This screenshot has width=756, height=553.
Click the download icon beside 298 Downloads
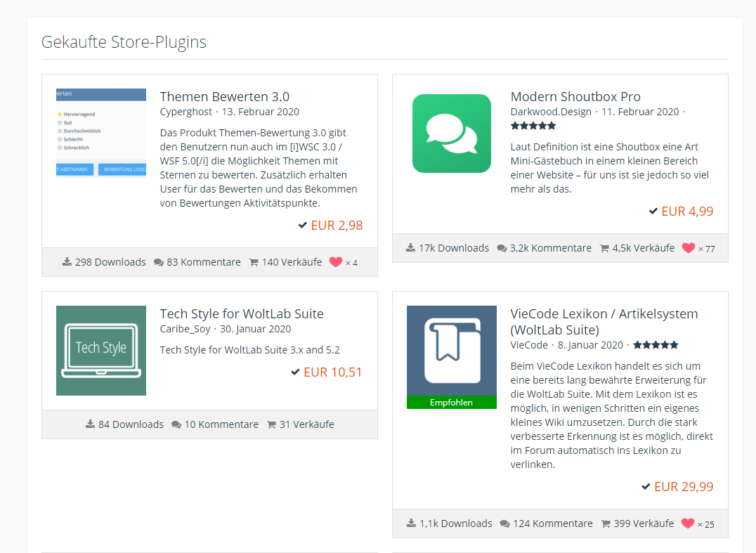67,262
